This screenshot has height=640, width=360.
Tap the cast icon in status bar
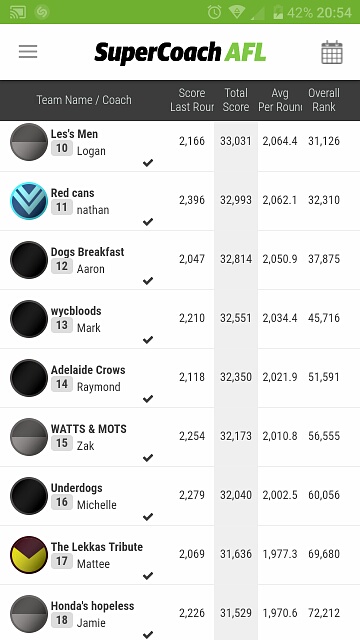(x=17, y=12)
